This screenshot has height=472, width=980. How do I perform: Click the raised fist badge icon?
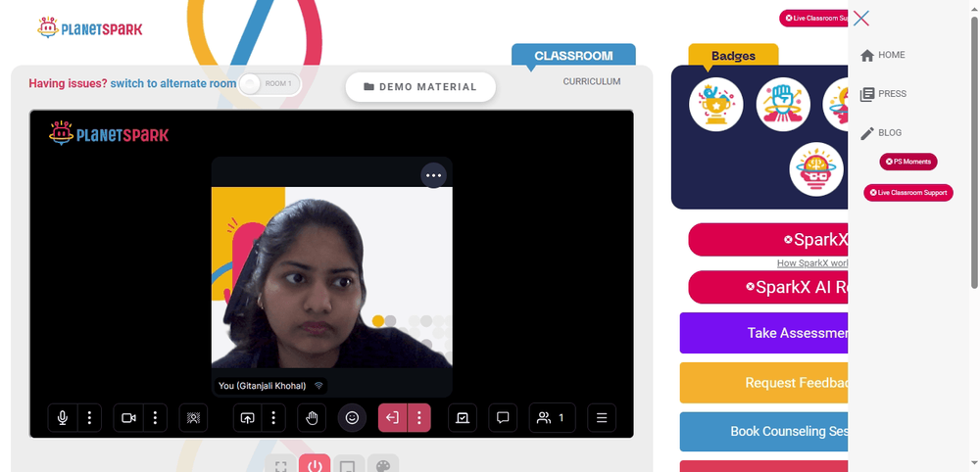[782, 104]
